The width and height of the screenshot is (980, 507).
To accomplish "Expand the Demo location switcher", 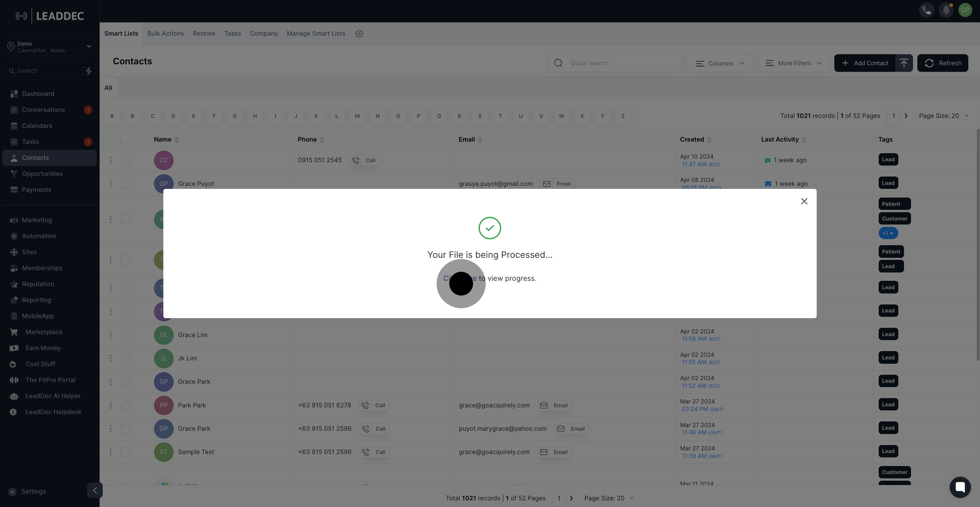I will (49, 47).
